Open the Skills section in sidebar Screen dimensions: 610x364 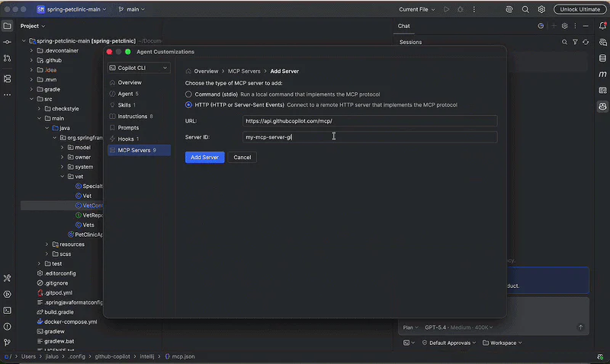click(x=139, y=105)
